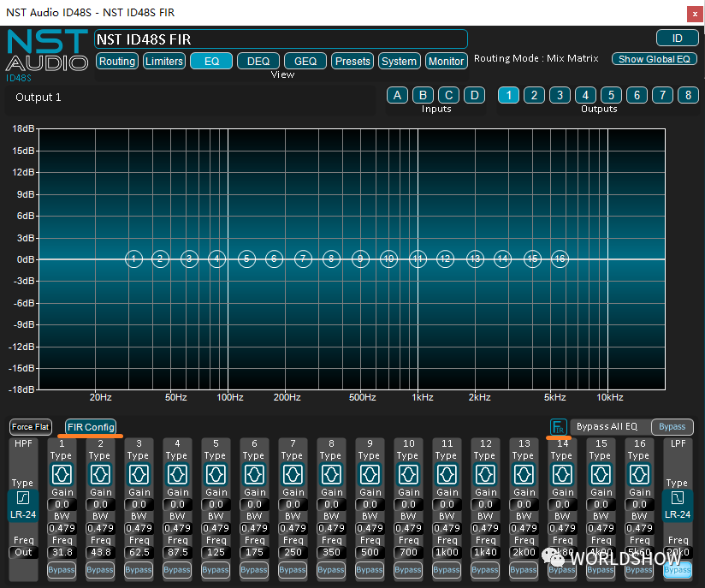Toggle Bypass for EQ band 11
Image resolution: width=705 pixels, height=588 pixels.
[x=447, y=569]
